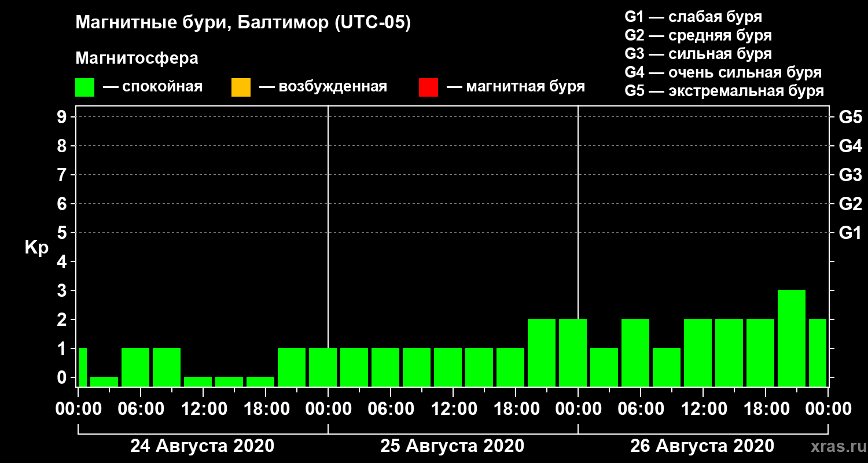
Task: Click the G5 label on right axis
Action: [x=850, y=117]
